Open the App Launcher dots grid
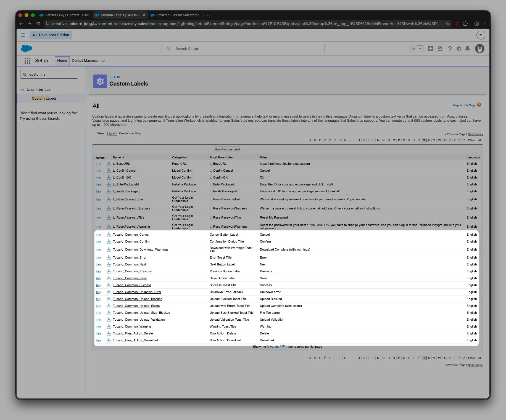This screenshot has width=506, height=420. (27, 61)
